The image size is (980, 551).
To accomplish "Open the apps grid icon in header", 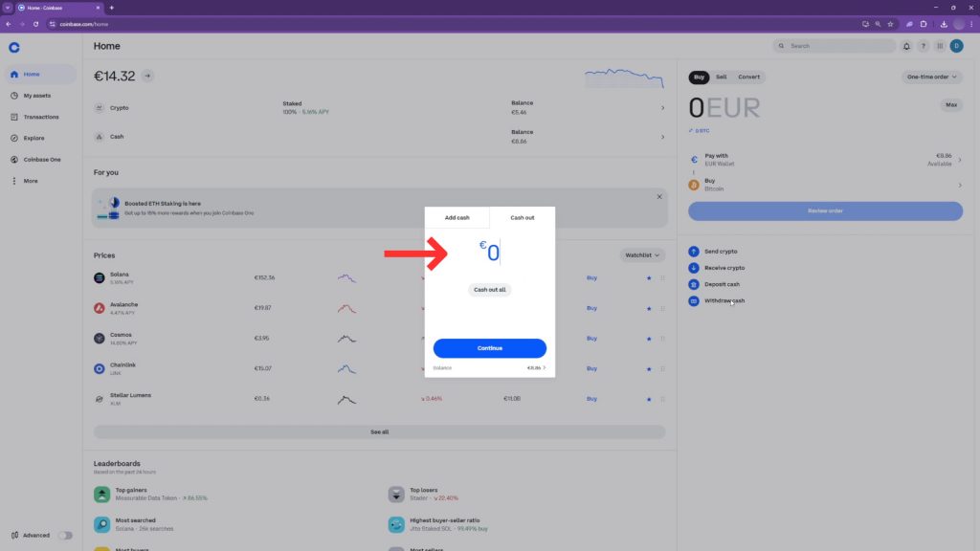I will pos(940,46).
